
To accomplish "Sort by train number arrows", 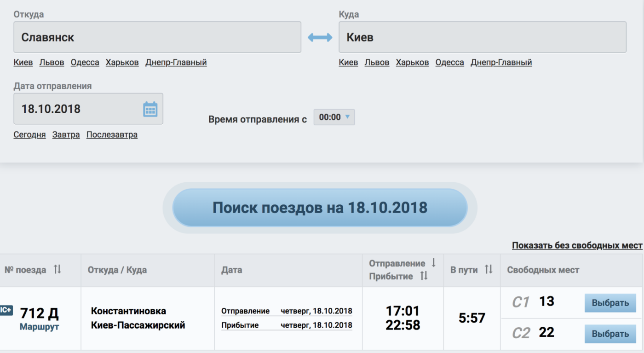I will coord(57,269).
